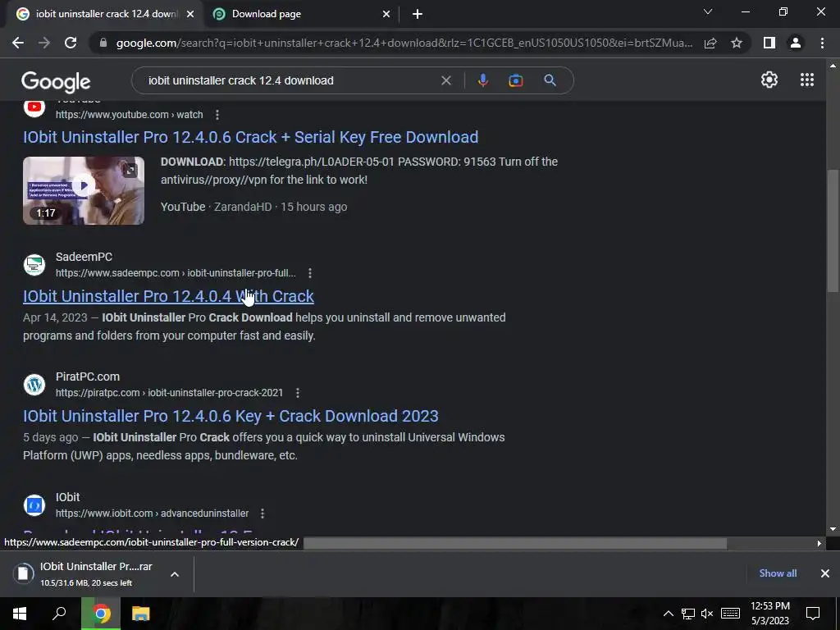Show all downloads
This screenshot has height=630, width=840.
(x=778, y=573)
